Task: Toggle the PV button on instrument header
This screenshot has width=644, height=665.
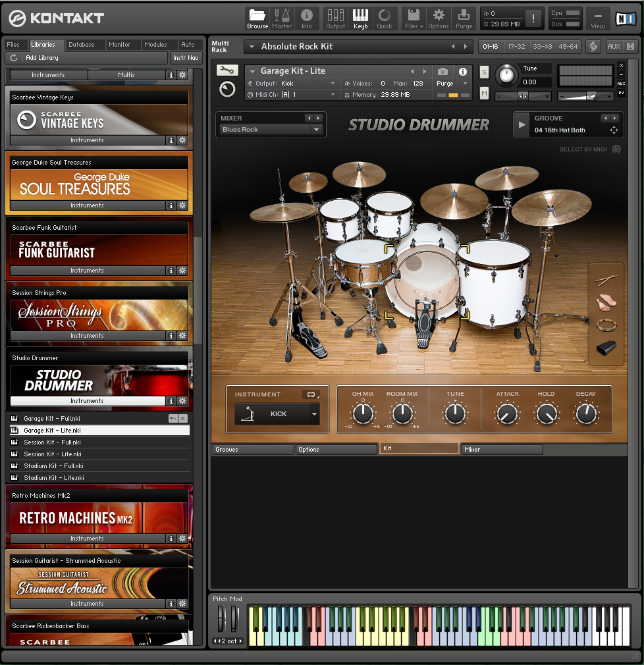Action: [621, 93]
